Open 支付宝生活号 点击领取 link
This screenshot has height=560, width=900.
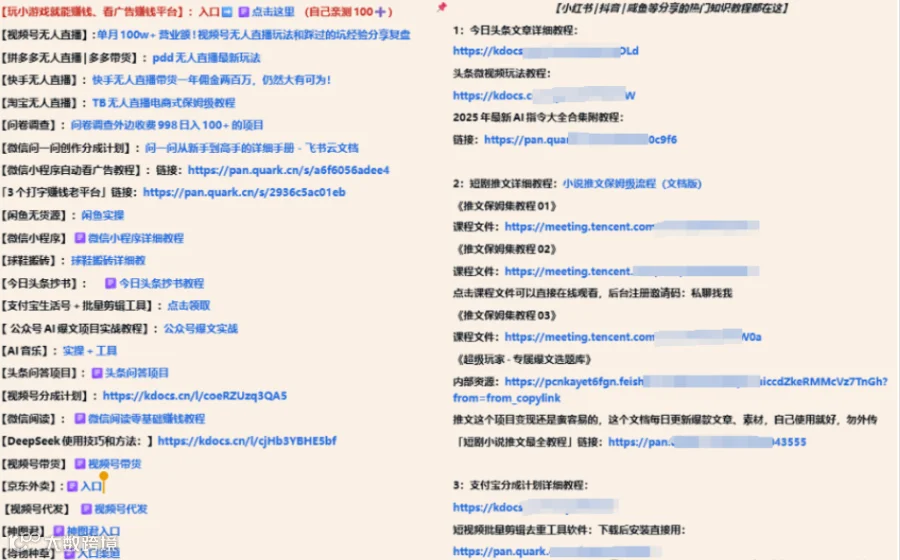click(x=189, y=305)
